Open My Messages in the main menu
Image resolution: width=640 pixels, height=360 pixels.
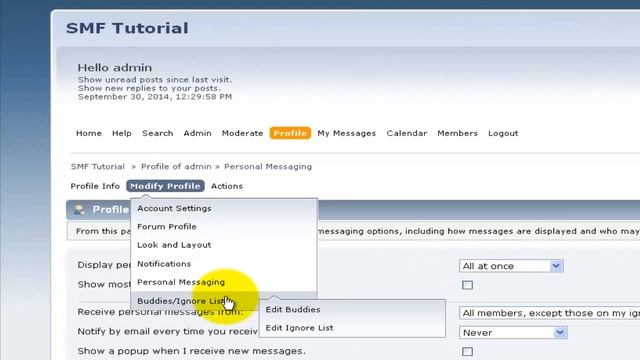[x=347, y=133]
